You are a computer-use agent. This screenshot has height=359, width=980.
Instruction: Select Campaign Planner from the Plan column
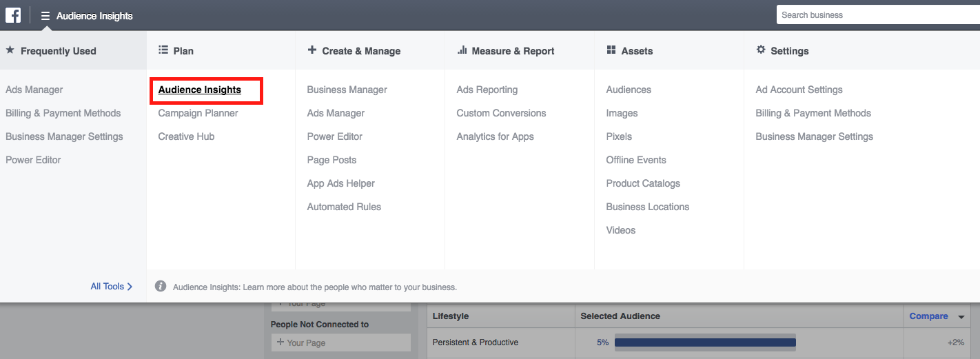tap(198, 113)
